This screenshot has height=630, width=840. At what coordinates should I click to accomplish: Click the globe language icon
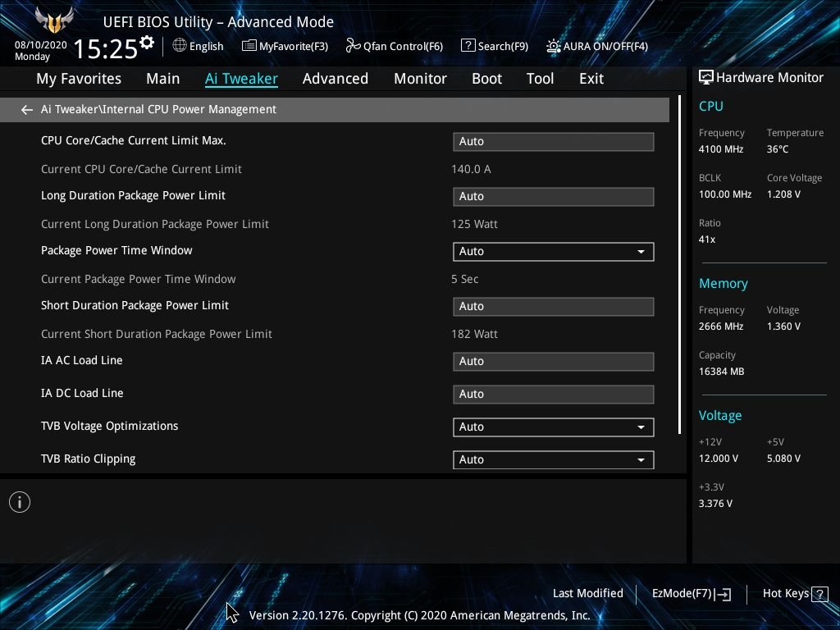coord(180,46)
